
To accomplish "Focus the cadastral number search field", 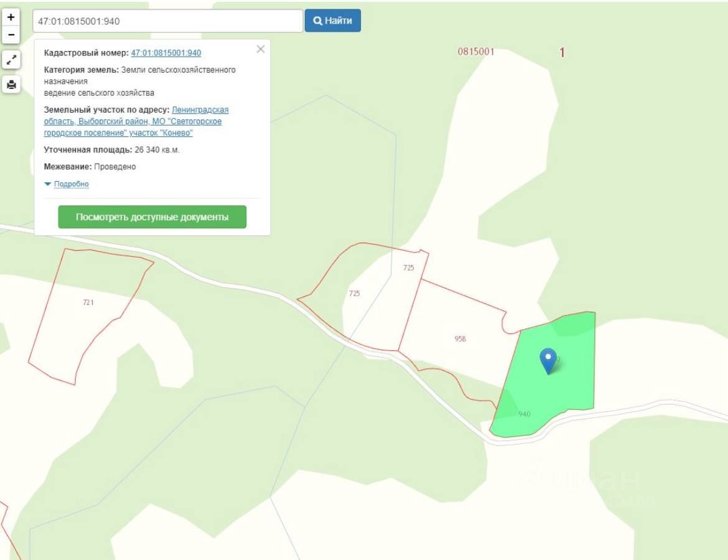I will [167, 21].
